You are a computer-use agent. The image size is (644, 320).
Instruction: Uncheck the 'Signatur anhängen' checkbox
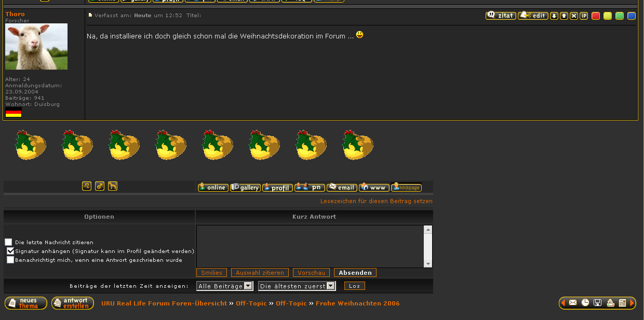(x=10, y=251)
